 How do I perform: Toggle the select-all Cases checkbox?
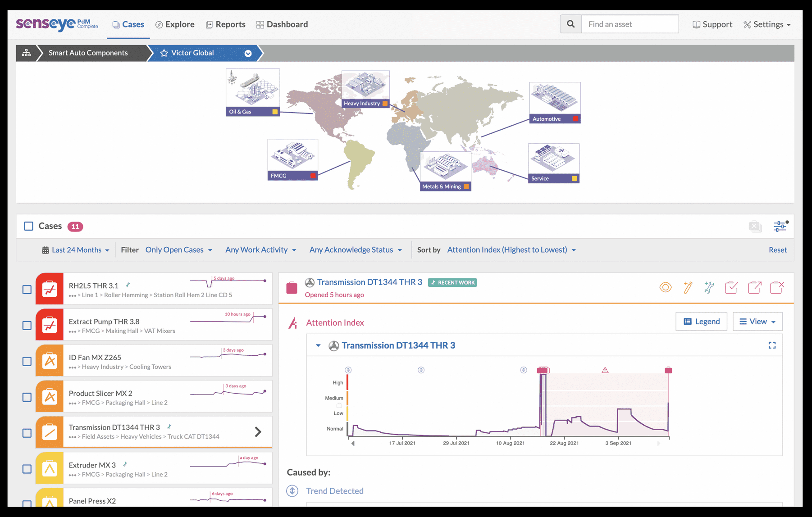(x=29, y=226)
